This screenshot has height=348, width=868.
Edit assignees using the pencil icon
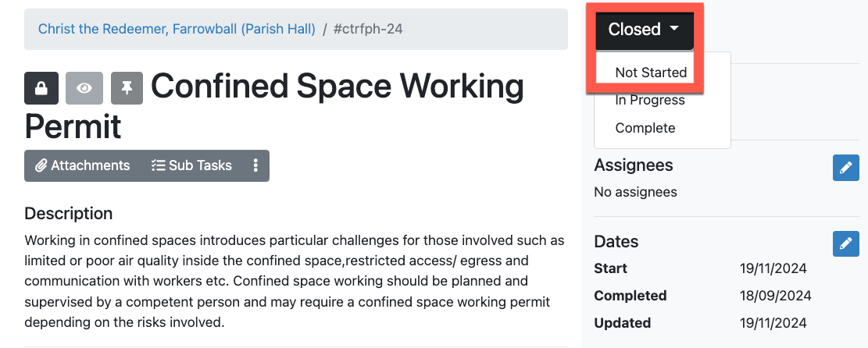pyautogui.click(x=845, y=168)
